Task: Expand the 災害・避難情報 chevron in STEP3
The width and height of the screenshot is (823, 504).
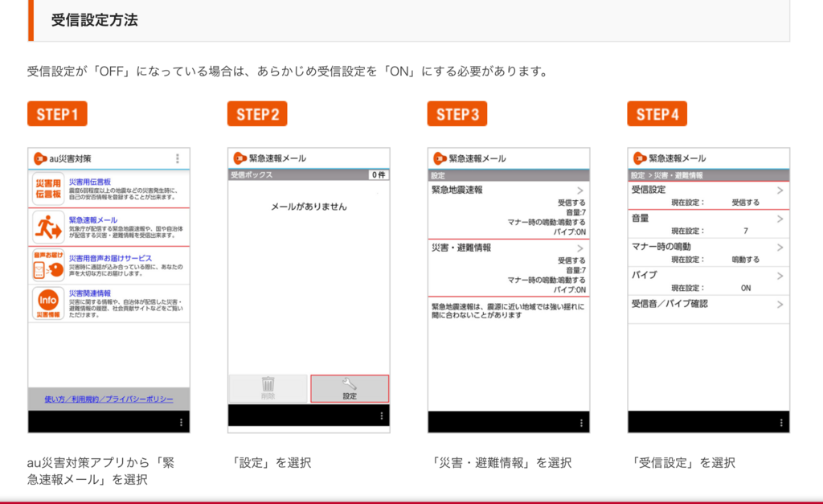Action: (x=580, y=248)
